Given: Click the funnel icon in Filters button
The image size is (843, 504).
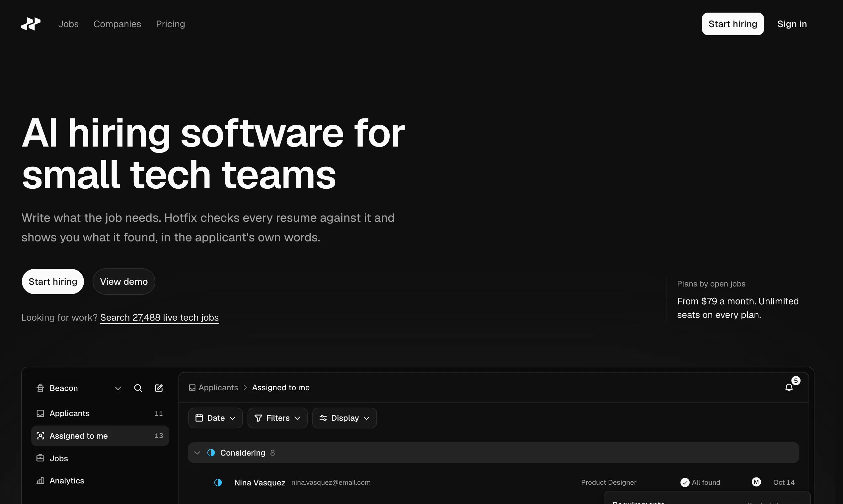Looking at the screenshot, I should point(258,418).
